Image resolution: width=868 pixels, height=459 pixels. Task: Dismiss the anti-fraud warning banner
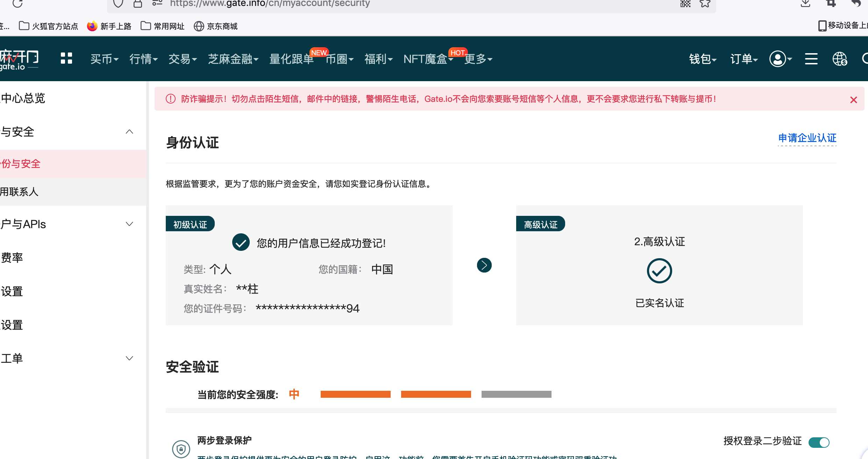853,100
